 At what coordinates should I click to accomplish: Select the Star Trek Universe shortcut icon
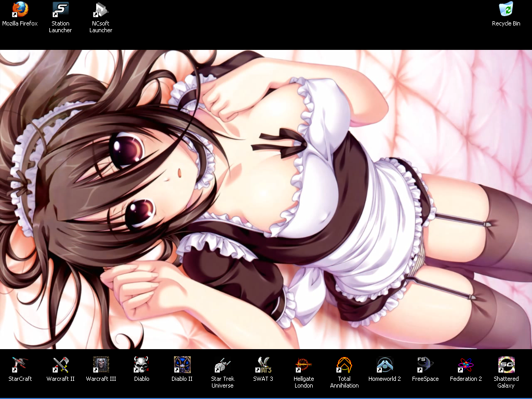(x=222, y=365)
